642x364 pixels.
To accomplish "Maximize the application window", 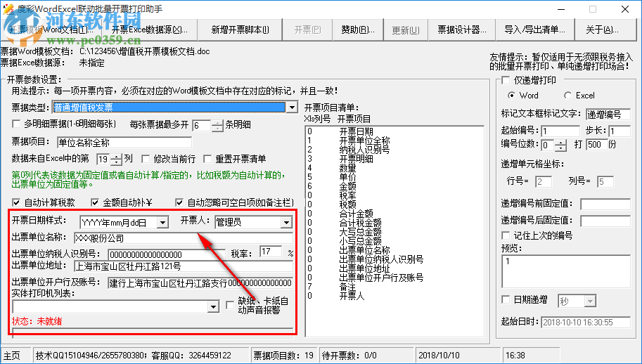I will (x=593, y=9).
